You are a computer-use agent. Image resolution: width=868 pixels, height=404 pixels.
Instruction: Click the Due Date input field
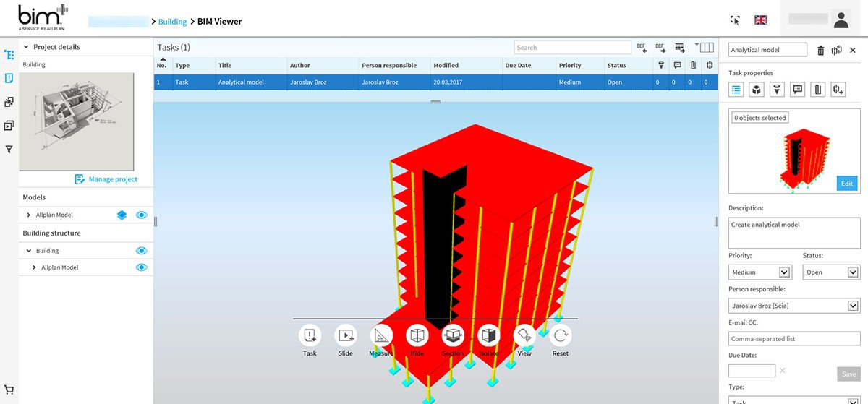coord(752,370)
